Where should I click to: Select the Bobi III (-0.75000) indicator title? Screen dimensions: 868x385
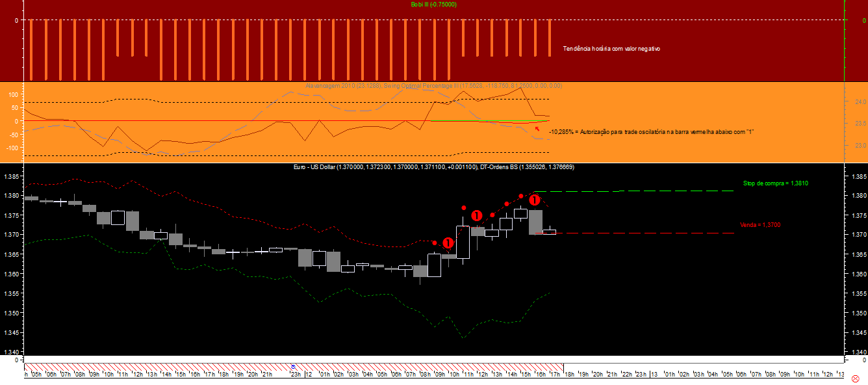tap(434, 5)
